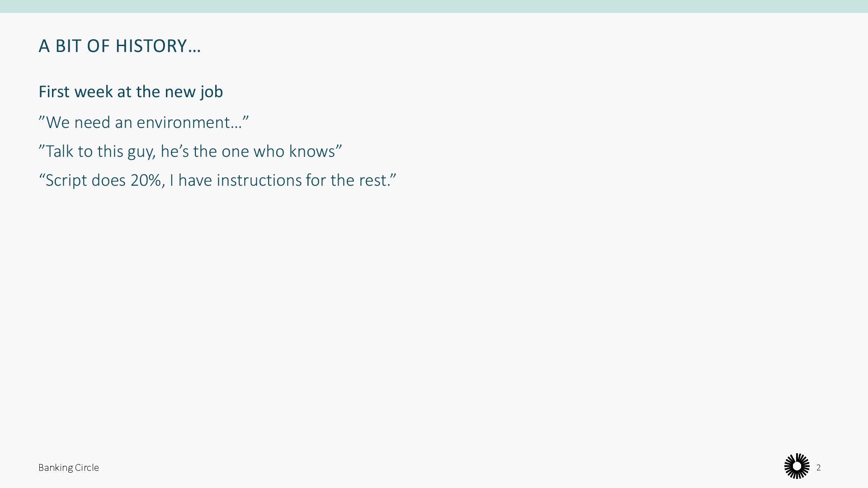The width and height of the screenshot is (868, 488).
Task: Click the 'First week at the new job' subtitle
Action: pyautogui.click(x=131, y=92)
